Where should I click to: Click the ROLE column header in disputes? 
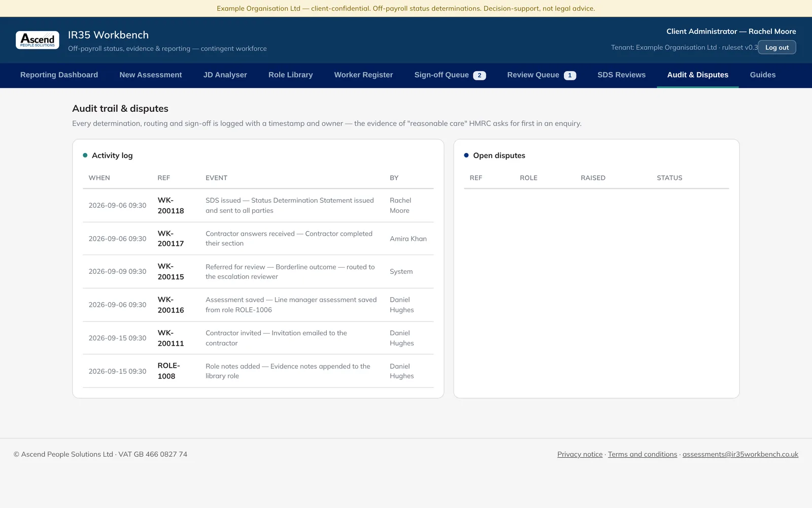[x=528, y=178]
